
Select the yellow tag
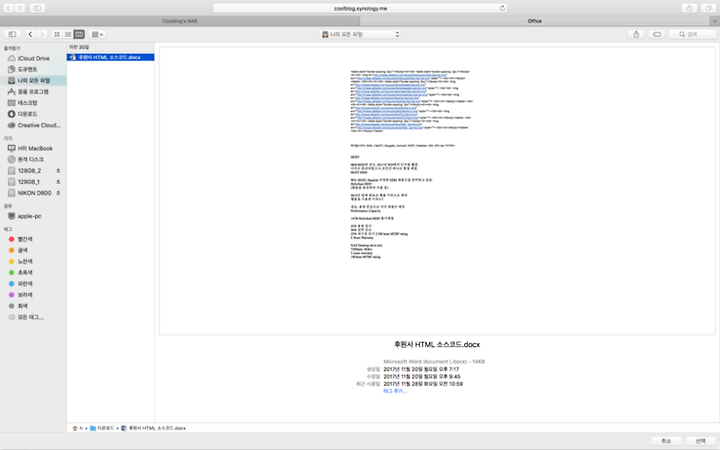click(33, 261)
